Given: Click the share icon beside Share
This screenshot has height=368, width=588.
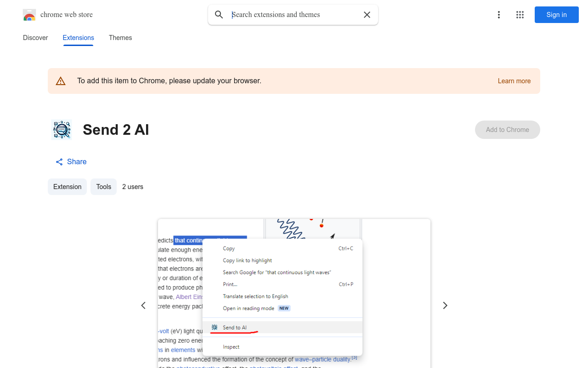Looking at the screenshot, I should pos(59,162).
